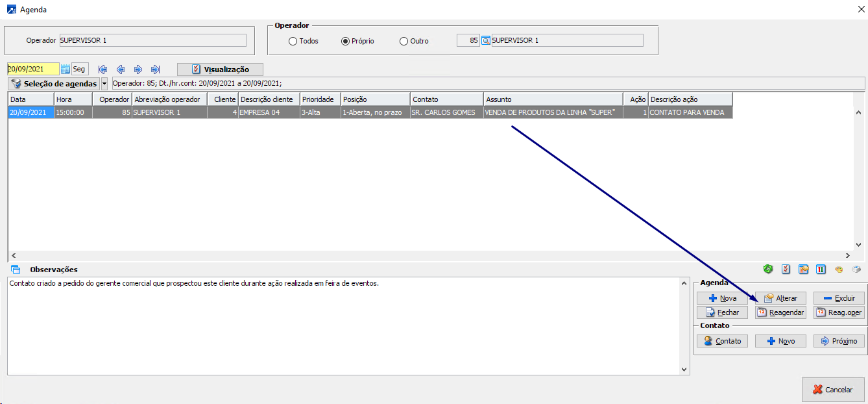Click the grid vertical scrollbar down arrow

point(859,245)
